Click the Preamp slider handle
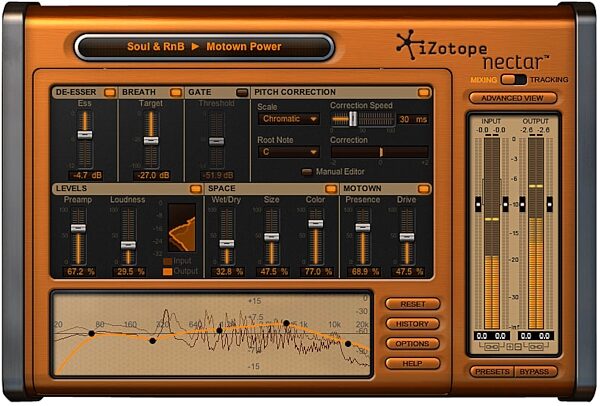The image size is (600, 406). click(x=78, y=228)
